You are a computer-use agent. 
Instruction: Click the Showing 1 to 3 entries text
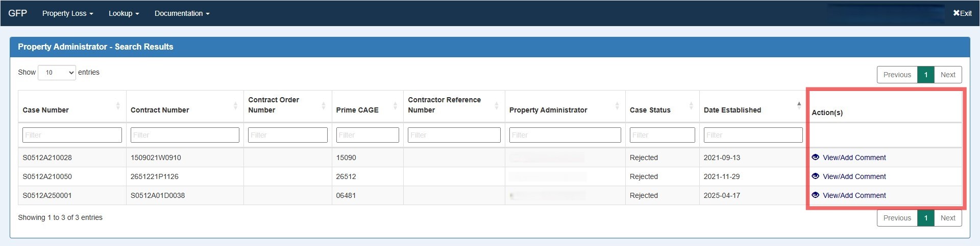point(60,217)
